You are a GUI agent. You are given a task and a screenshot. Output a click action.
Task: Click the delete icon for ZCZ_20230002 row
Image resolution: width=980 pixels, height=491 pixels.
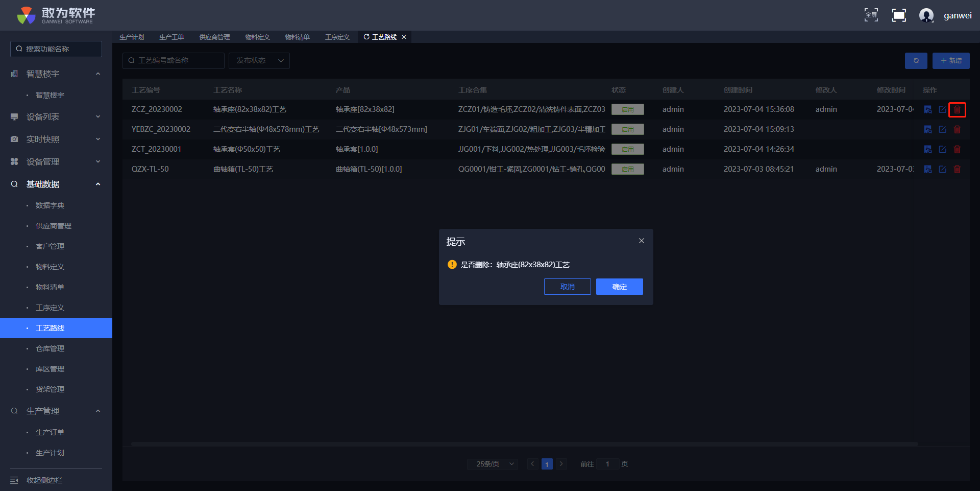(x=957, y=109)
